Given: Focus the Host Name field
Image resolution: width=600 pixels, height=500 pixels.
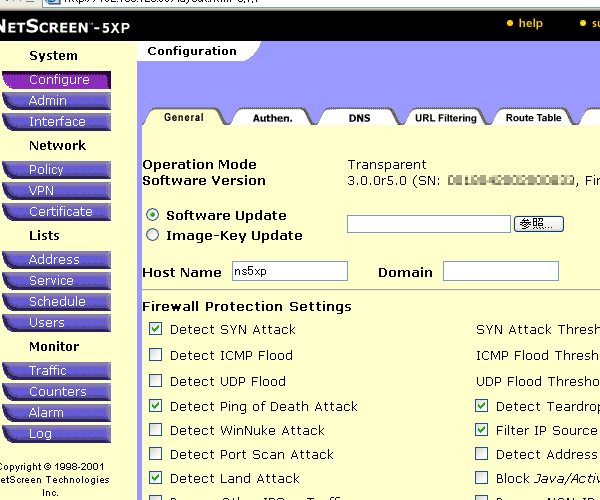Looking at the screenshot, I should coord(290,271).
